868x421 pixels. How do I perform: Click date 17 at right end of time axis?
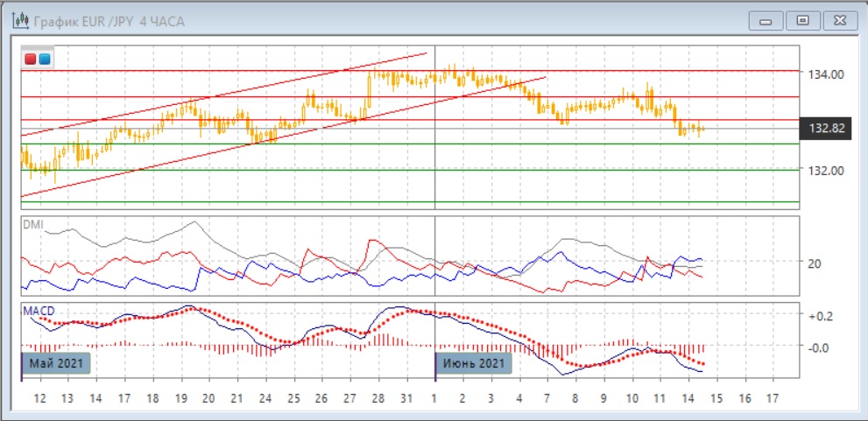click(x=772, y=397)
